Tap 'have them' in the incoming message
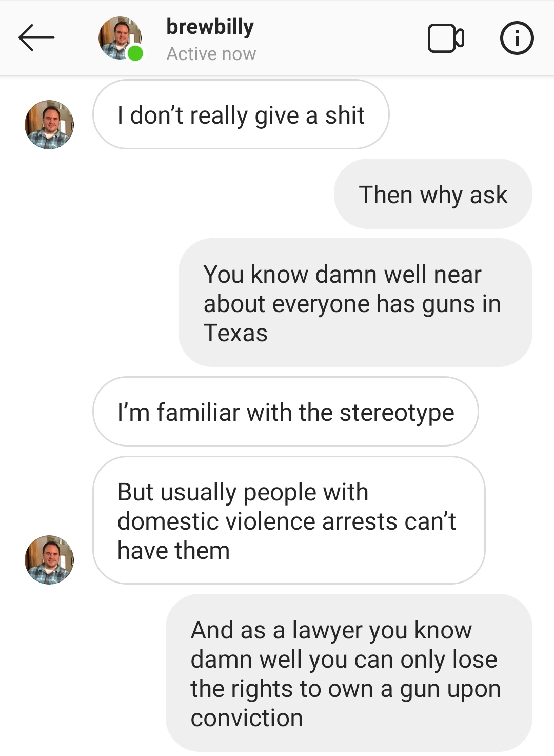Screen dimensions: 554x756 [173, 551]
